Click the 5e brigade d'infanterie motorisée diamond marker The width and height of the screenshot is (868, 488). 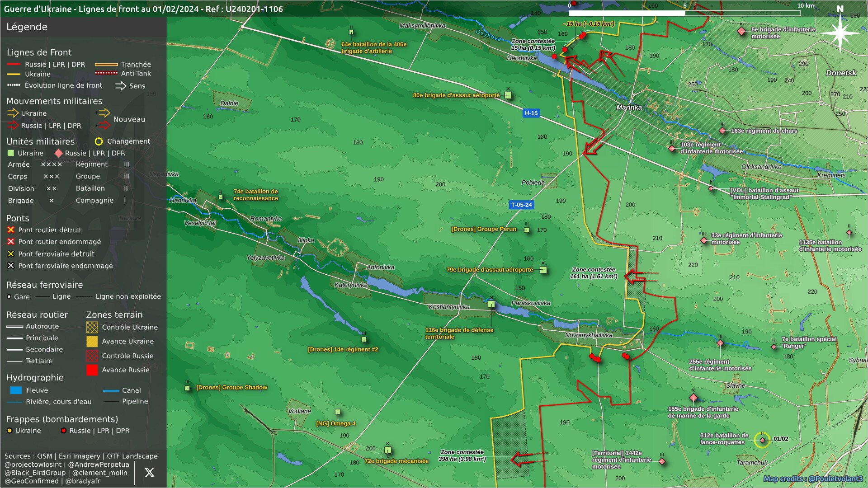pos(741,31)
